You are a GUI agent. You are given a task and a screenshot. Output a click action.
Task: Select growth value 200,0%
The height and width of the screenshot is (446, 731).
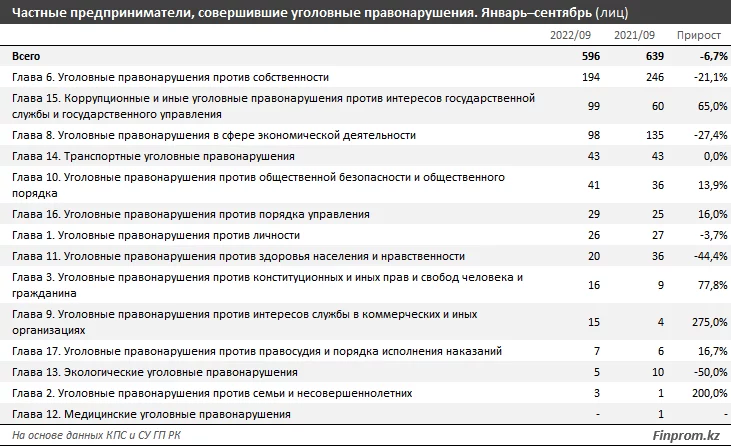(x=710, y=393)
